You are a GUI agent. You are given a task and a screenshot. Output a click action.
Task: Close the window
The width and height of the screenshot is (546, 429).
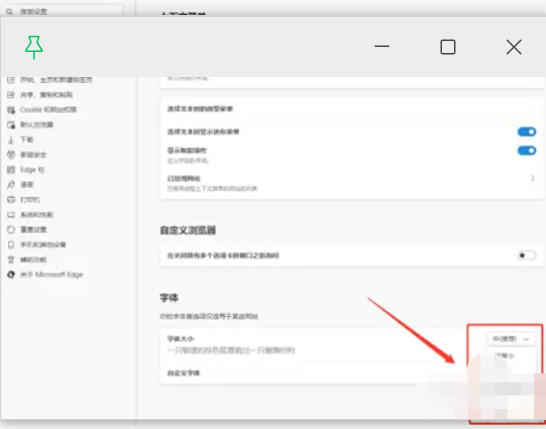[514, 47]
